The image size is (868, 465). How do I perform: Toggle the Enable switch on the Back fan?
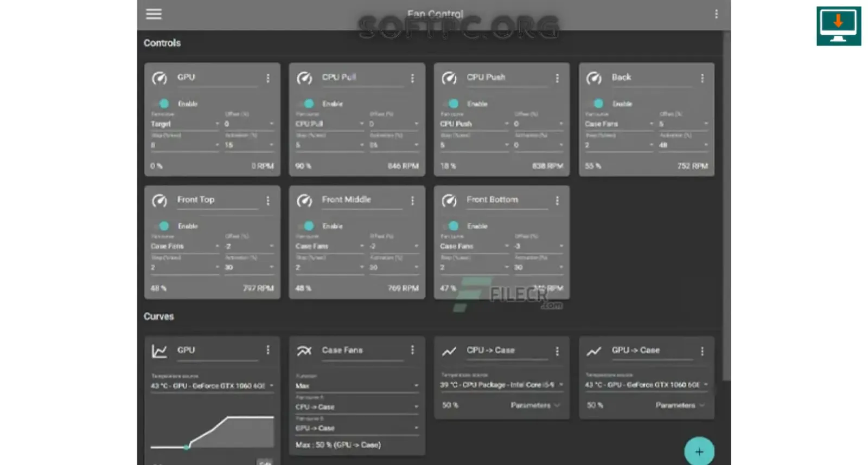click(597, 104)
